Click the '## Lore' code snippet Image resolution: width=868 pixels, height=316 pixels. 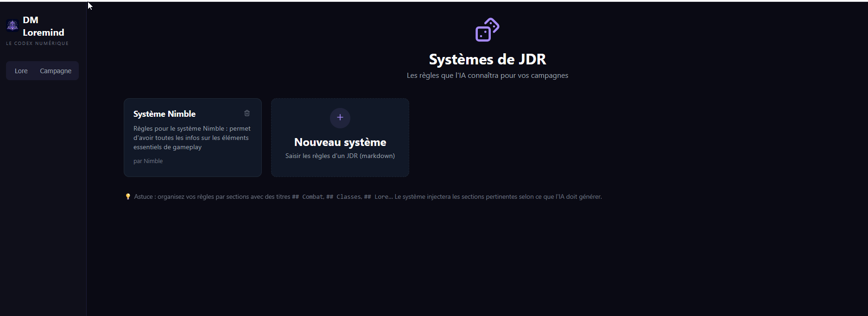pos(376,197)
